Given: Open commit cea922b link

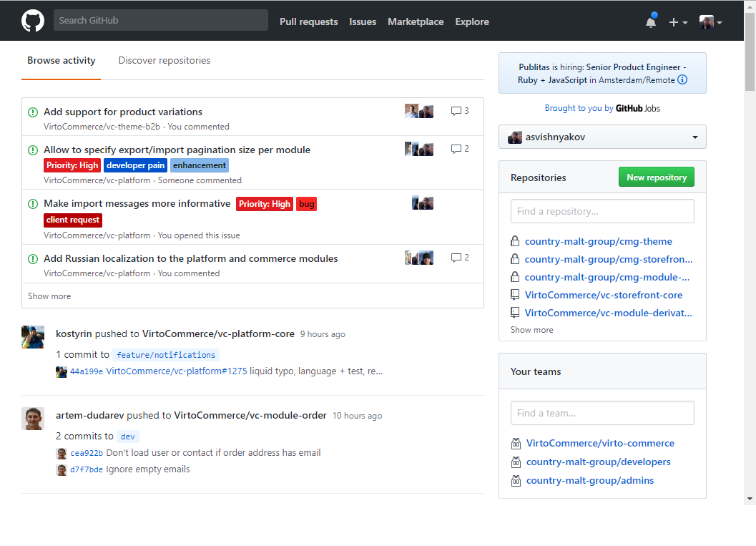Looking at the screenshot, I should [87, 453].
